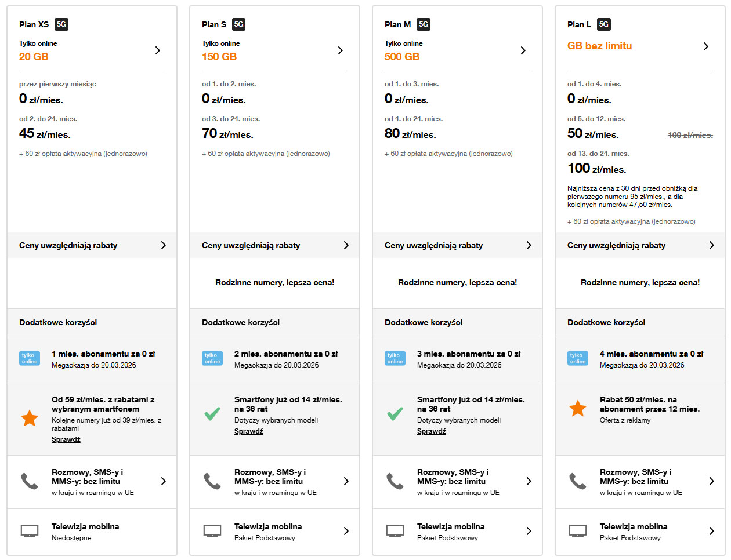
Task: Select the Plan M 500 GB heading
Action: pos(402,57)
